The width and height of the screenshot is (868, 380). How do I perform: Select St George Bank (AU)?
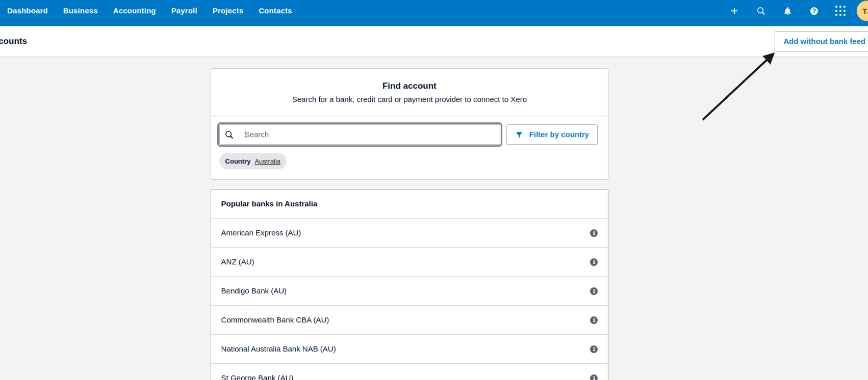(x=410, y=372)
